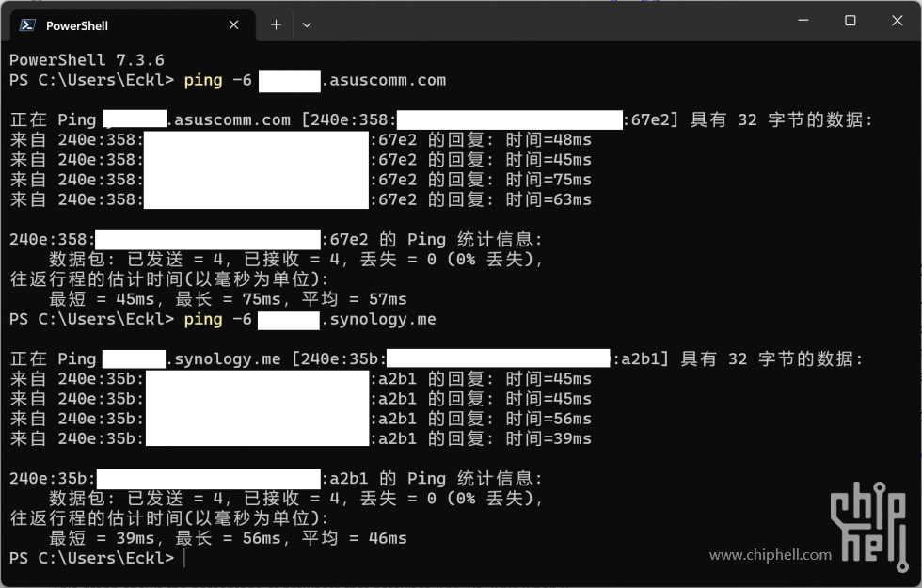The image size is (922, 588).
Task: Close the PowerShell tab
Action: point(233,24)
